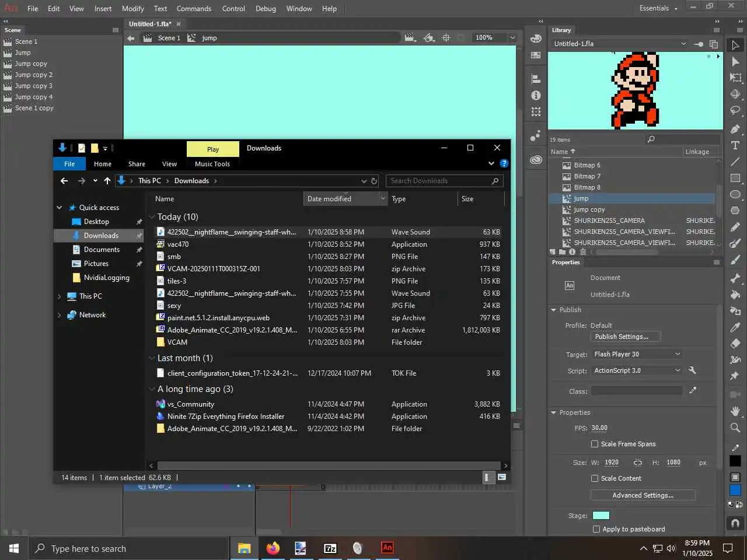Select the Eraser tool
Viewport: 747px width, 560px height.
click(x=735, y=344)
